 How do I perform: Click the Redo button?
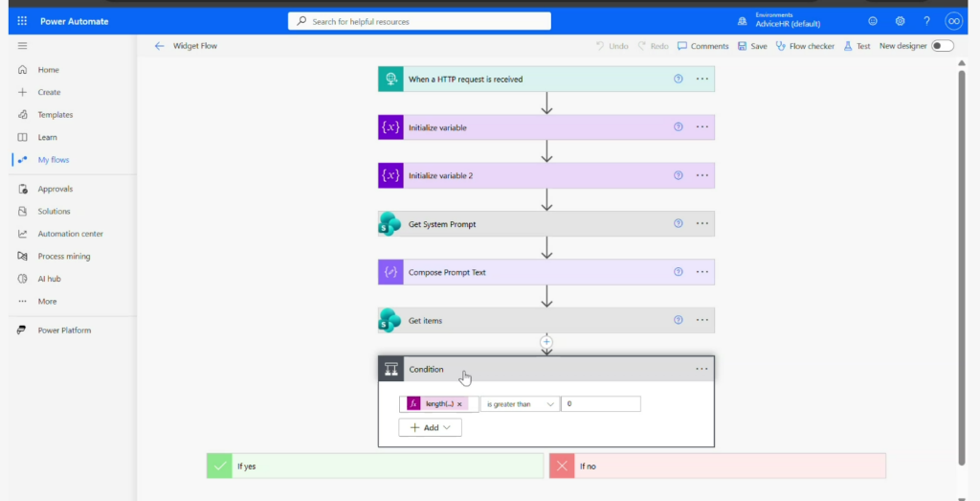[x=653, y=46]
